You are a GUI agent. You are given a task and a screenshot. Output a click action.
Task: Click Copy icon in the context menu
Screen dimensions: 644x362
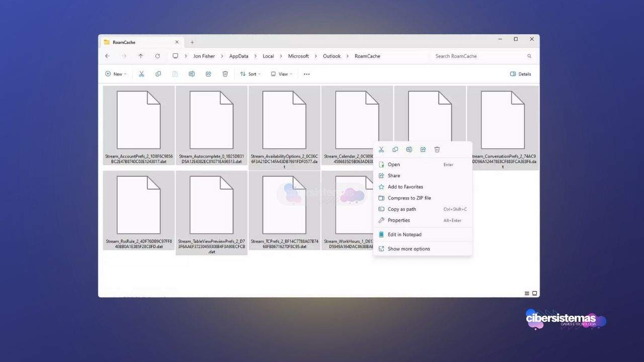[x=395, y=149]
